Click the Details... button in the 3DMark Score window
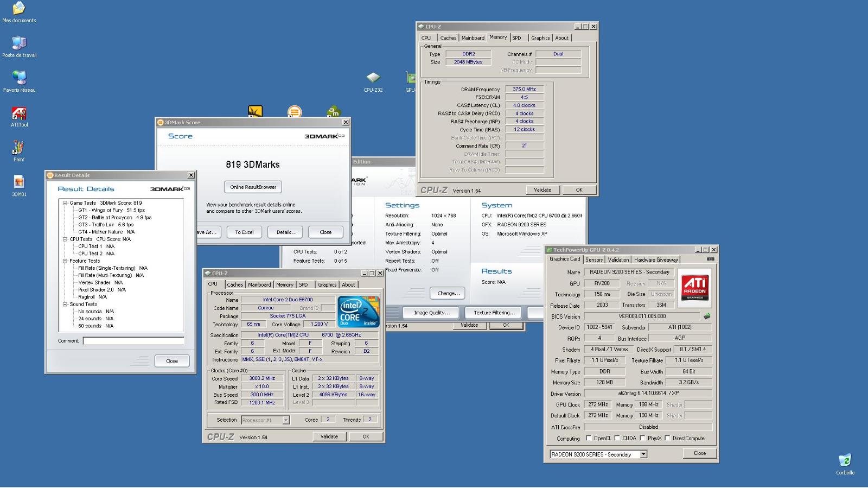This screenshot has height=488, width=868. [x=286, y=232]
